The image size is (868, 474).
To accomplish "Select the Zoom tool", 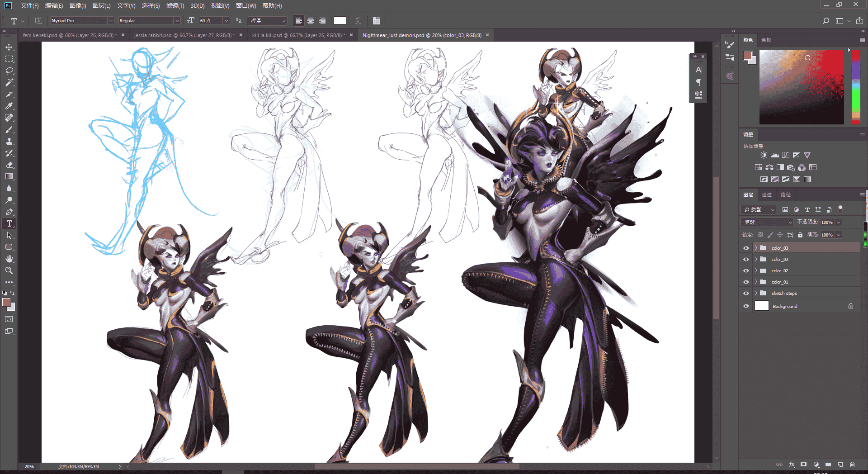I will point(9,271).
